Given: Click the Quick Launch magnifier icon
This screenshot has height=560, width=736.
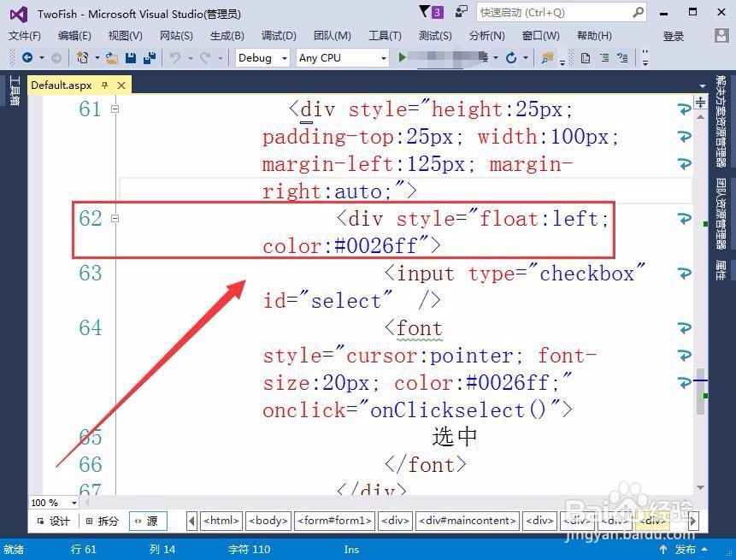Looking at the screenshot, I should (x=639, y=12).
